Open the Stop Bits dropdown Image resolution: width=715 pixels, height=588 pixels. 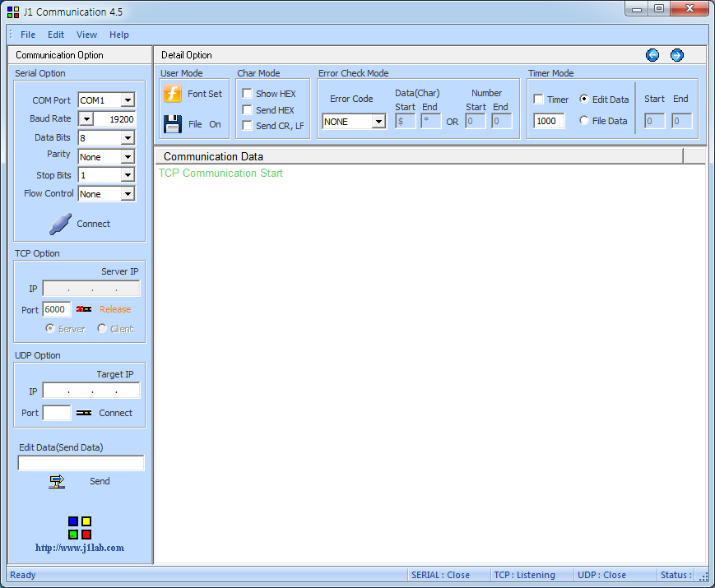(128, 175)
